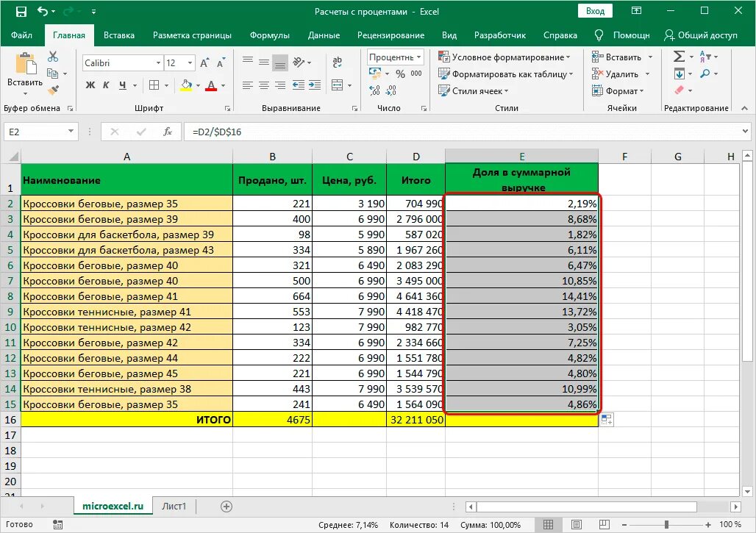Screen dimensions: 756x533
Task: Decrease indent in alignment group
Action: (x=299, y=85)
